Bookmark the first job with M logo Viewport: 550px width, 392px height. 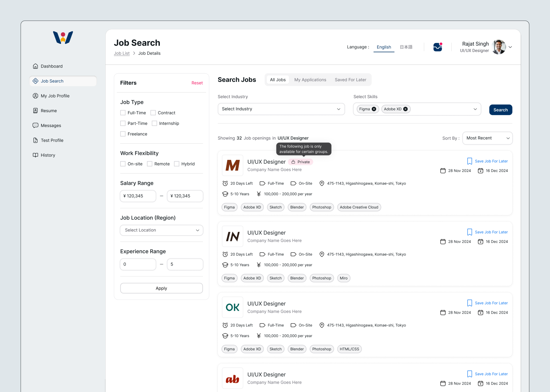click(x=470, y=161)
